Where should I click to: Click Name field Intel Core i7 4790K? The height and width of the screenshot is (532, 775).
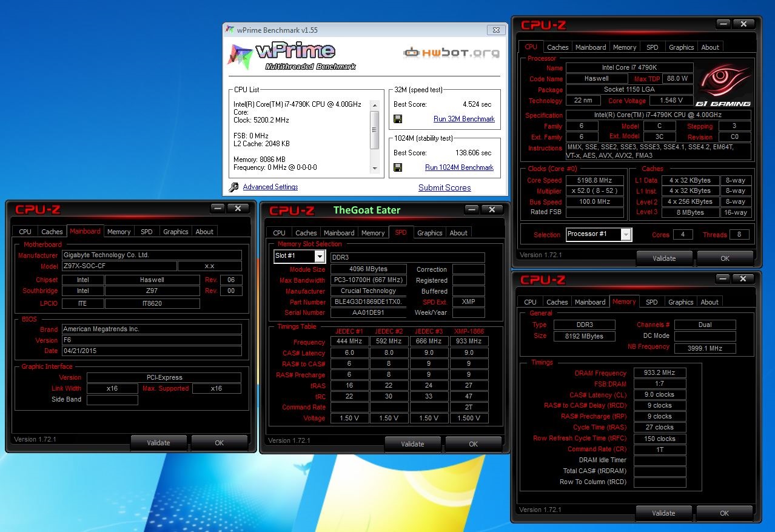pyautogui.click(x=629, y=68)
